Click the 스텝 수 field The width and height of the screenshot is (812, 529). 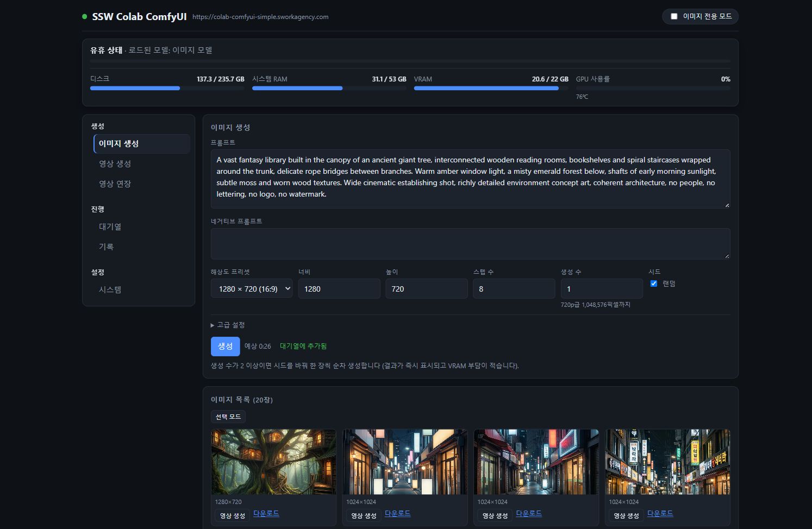(514, 288)
